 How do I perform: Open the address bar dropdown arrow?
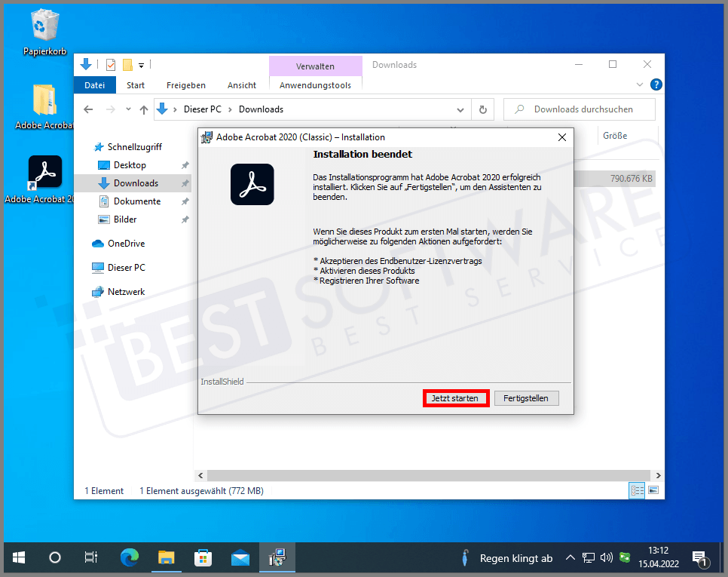coord(460,109)
